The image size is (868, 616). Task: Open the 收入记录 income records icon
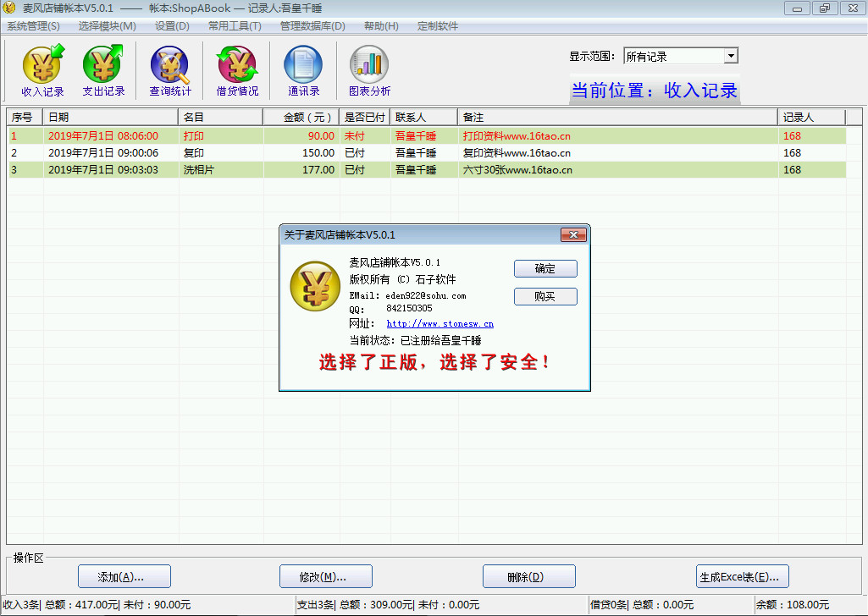click(42, 70)
